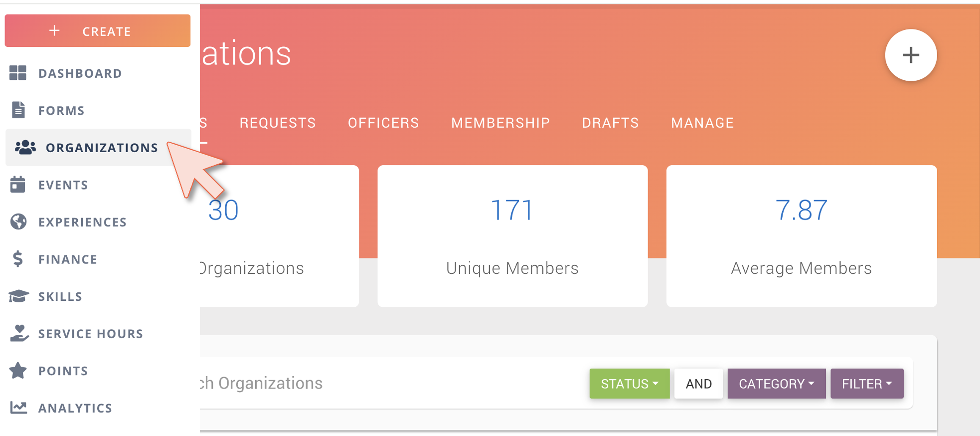Click the Events calendar icon
This screenshot has height=436, width=980.
coord(18,184)
